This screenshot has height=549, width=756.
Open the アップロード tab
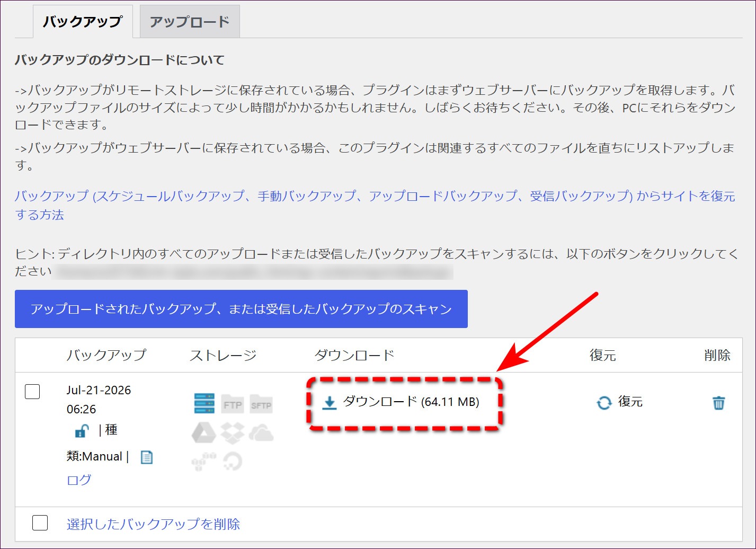(190, 22)
